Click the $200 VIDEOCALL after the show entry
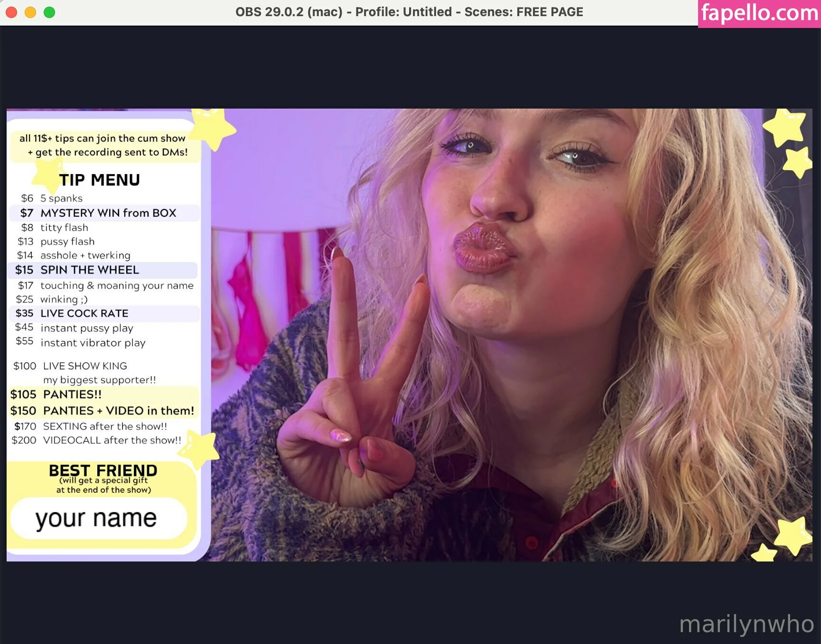Screen dimensions: 821x644 (96, 440)
